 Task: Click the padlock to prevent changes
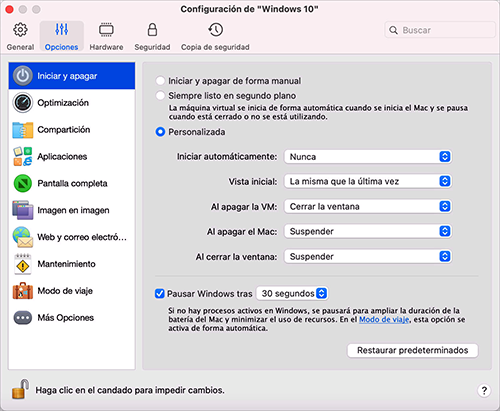20,389
